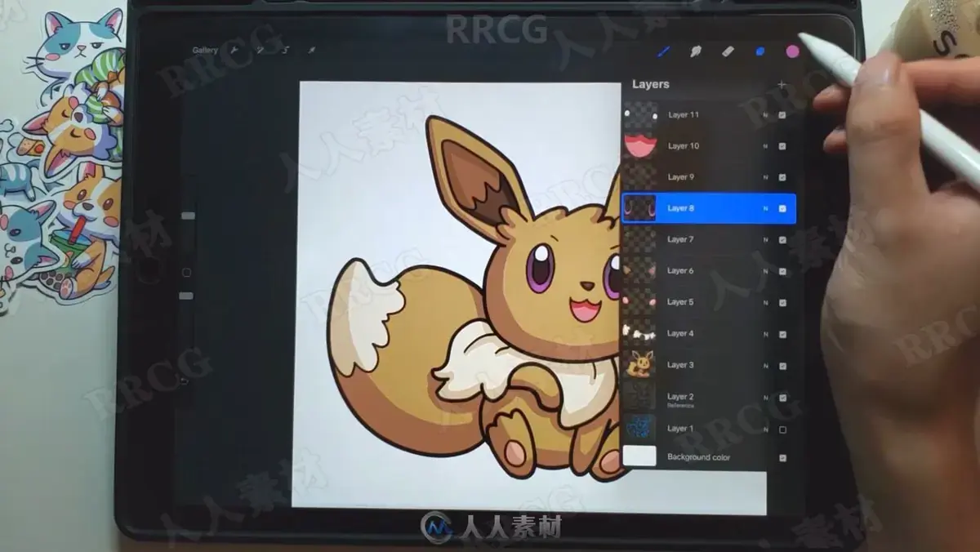
Task: Open the active color circle
Action: [792, 51]
